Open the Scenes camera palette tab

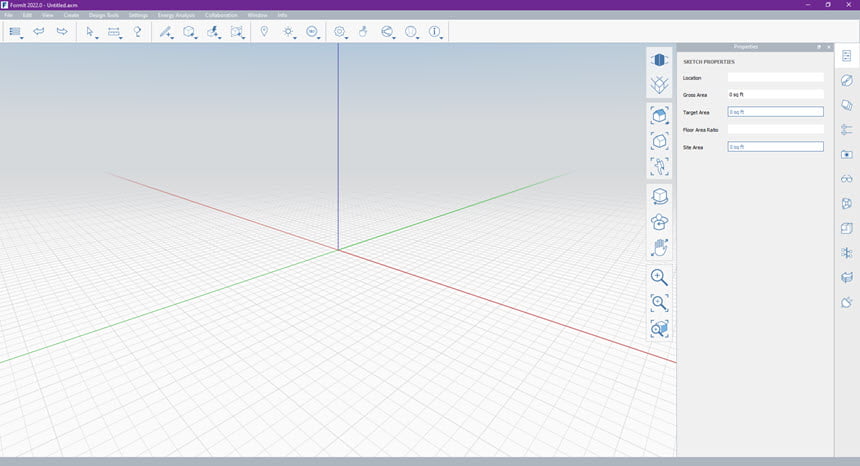[847, 155]
